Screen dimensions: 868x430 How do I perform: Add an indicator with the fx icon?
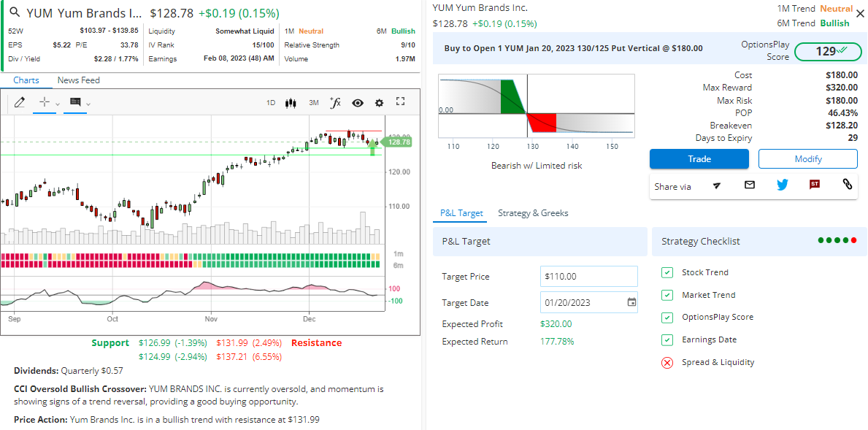(335, 101)
